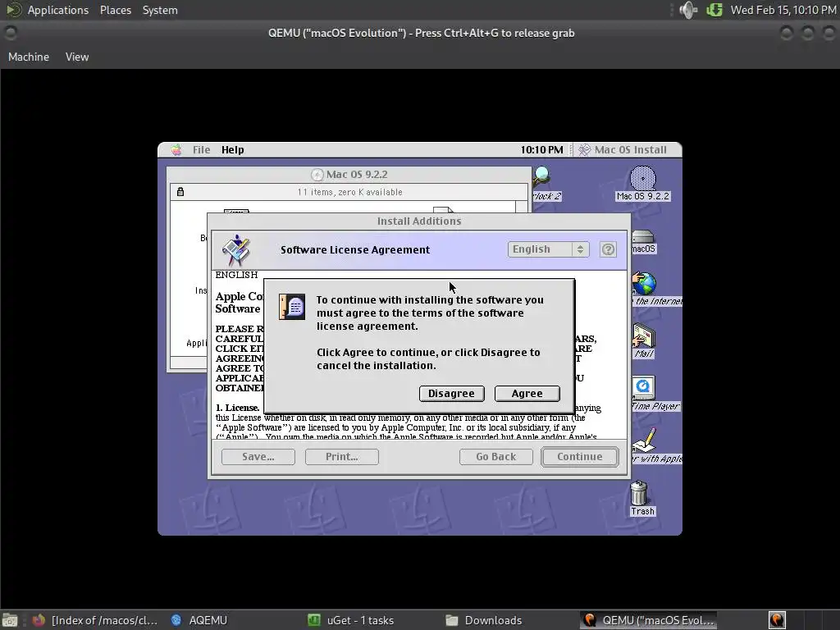Screen dimensions: 840x630
Task: Click Disagree to cancel installation
Action: (452, 393)
